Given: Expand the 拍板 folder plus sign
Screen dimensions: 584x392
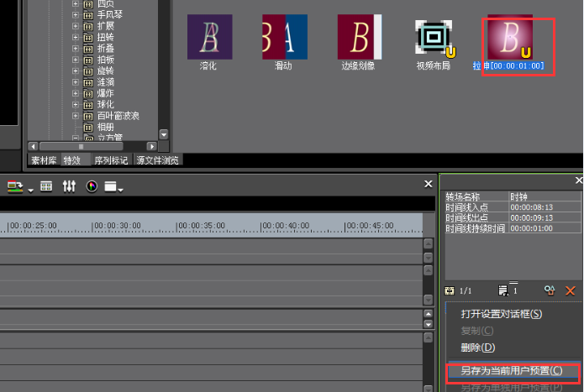Looking at the screenshot, I should click(76, 60).
